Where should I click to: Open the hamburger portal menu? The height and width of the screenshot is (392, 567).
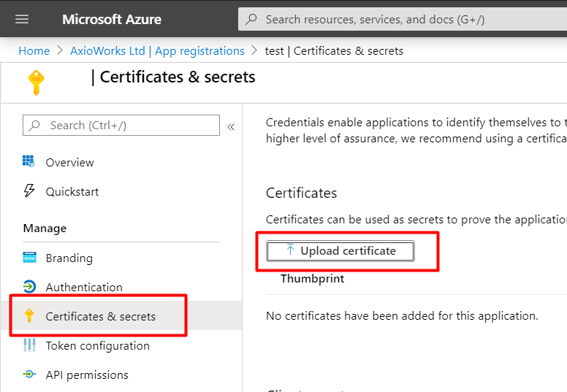[x=22, y=19]
